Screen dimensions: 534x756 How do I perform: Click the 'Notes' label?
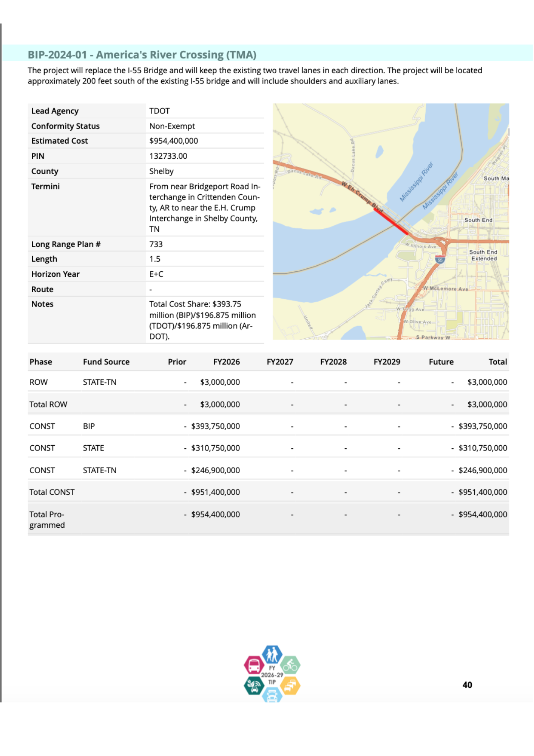[42, 304]
